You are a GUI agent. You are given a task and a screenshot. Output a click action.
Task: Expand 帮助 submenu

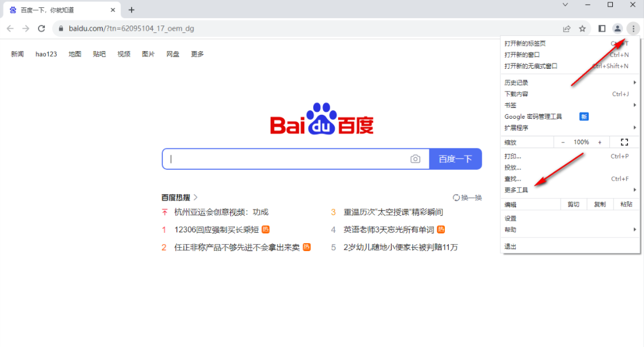coord(570,229)
